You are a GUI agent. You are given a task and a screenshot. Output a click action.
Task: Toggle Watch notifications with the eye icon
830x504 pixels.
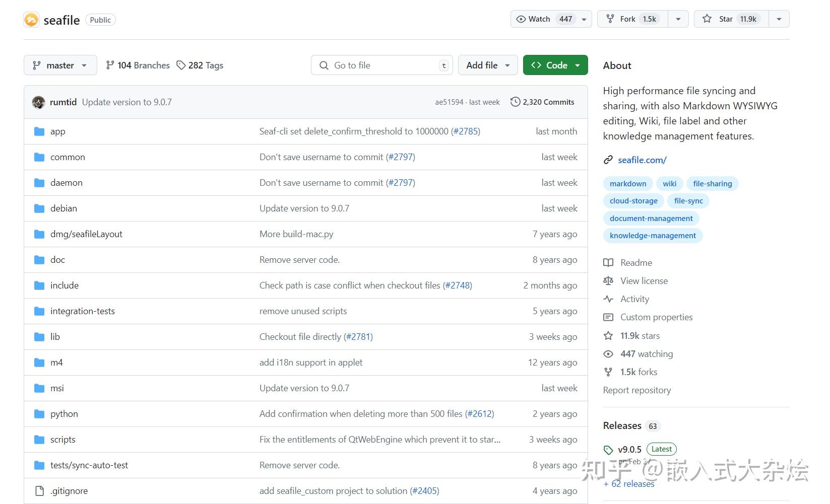click(521, 19)
